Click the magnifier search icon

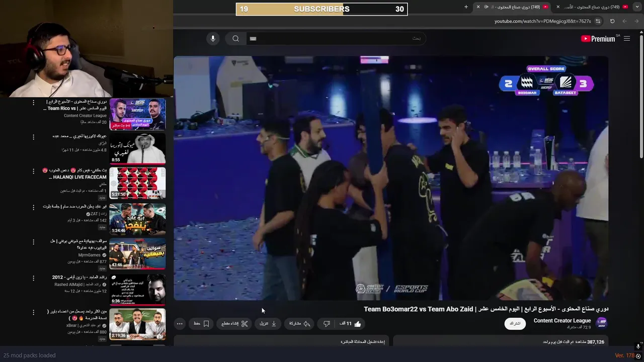click(x=235, y=39)
